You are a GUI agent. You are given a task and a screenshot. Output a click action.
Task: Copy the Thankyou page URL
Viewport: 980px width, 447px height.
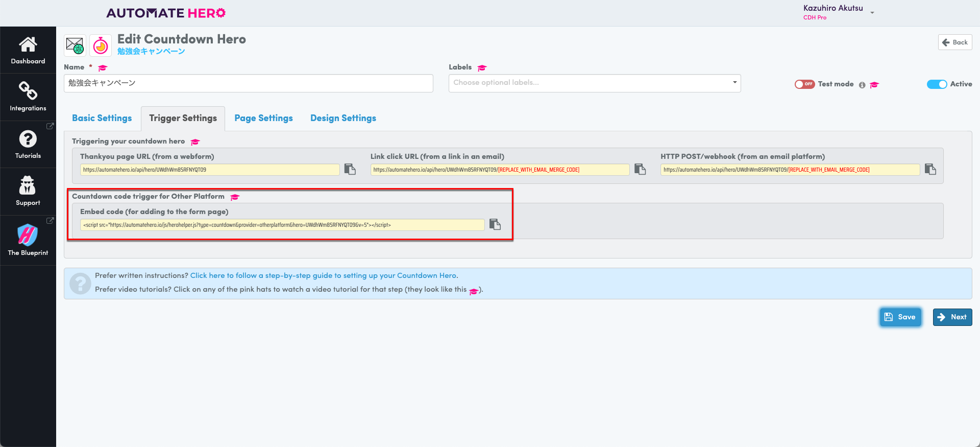350,169
